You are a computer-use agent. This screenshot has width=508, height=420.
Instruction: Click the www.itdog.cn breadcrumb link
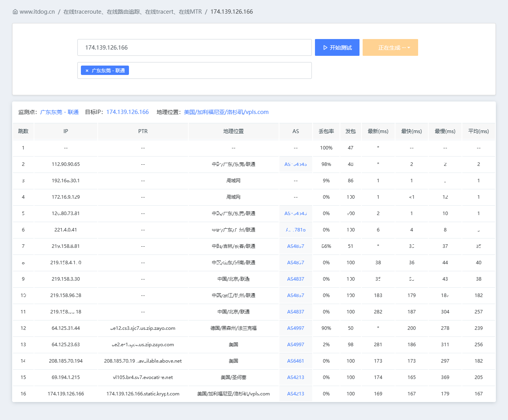[37, 12]
